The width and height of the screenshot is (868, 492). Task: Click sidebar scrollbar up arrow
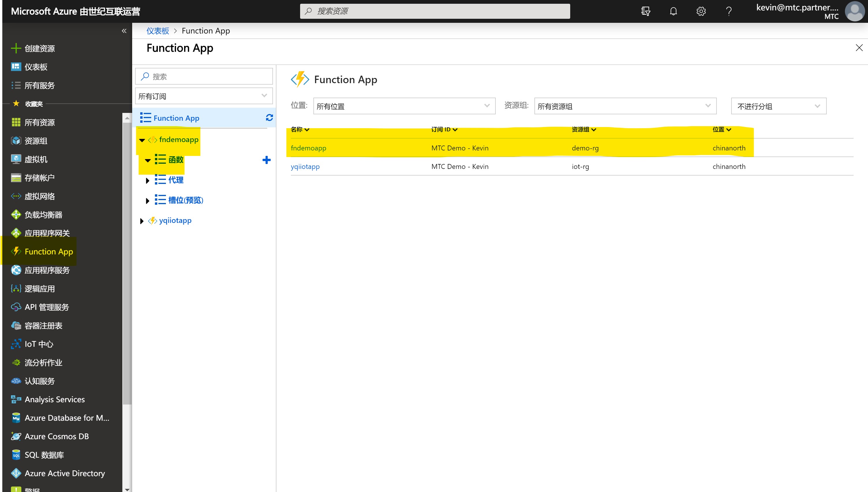pos(127,118)
